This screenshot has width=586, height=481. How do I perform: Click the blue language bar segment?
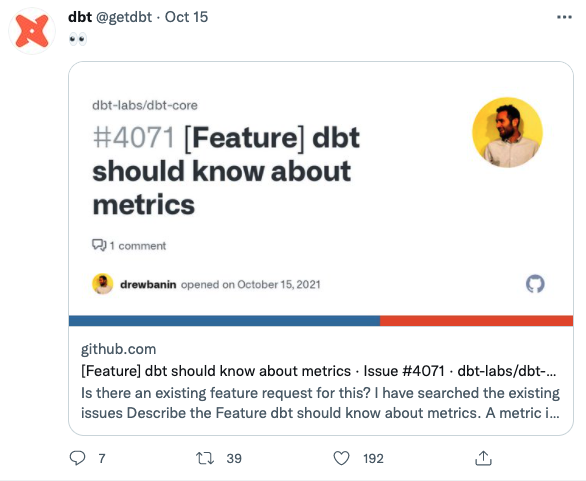(x=225, y=321)
